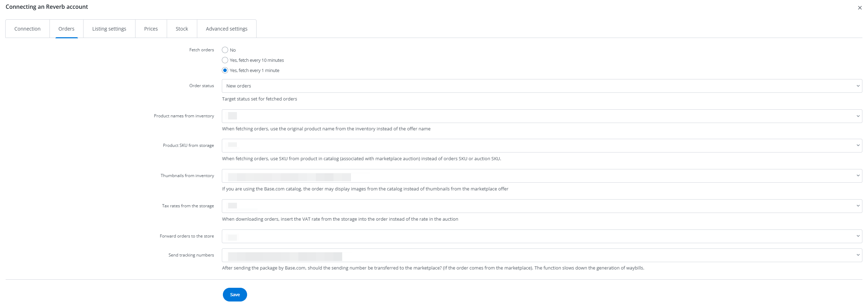This screenshot has height=305, width=868.
Task: Choose 'Yes, fetch every 10 minutes' option
Action: (225, 60)
